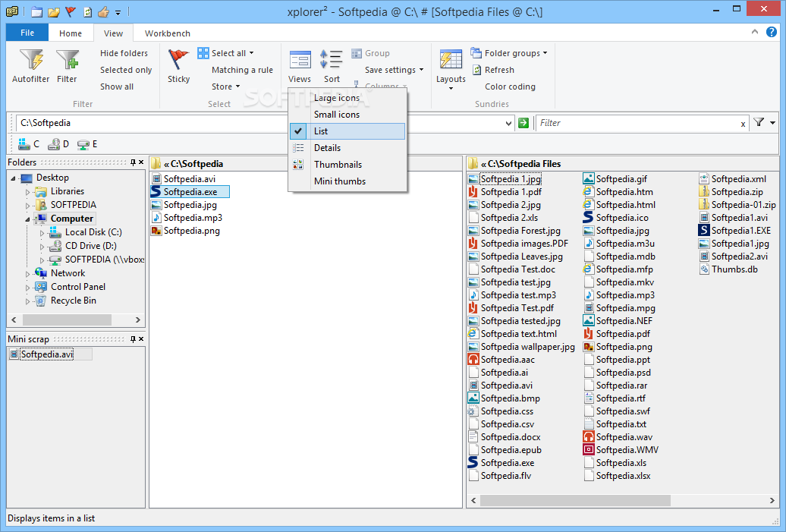Open the Layouts icon
The height and width of the screenshot is (532, 786).
451,60
